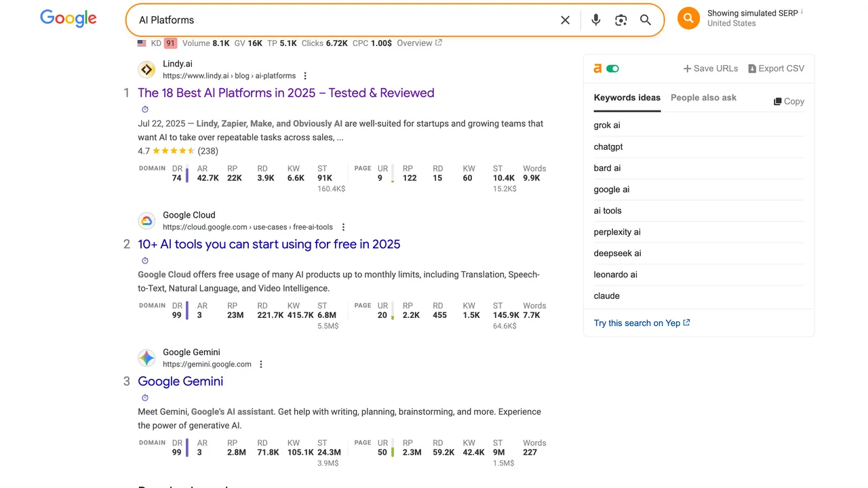Clear the search box with X icon
The width and height of the screenshot is (868, 488).
(565, 20)
